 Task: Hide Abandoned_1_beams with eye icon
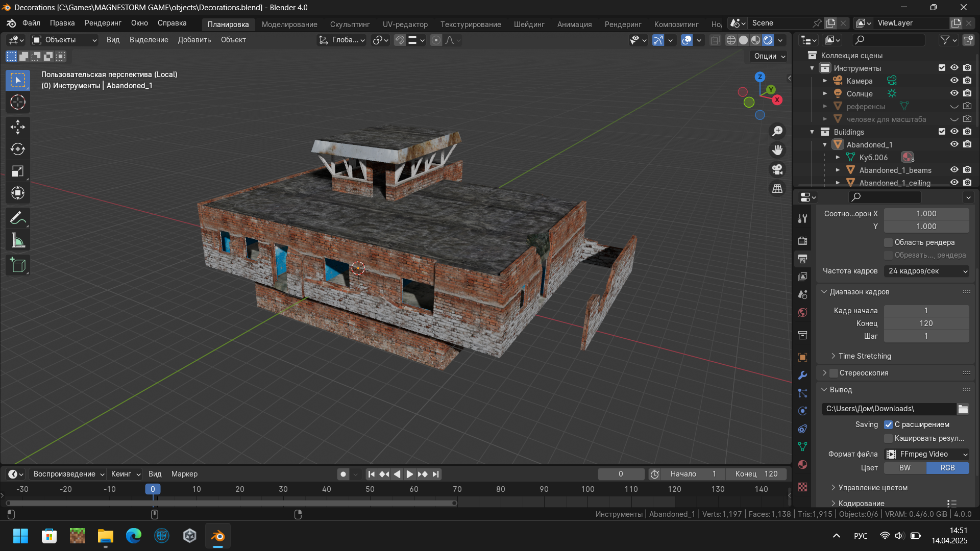click(x=954, y=170)
